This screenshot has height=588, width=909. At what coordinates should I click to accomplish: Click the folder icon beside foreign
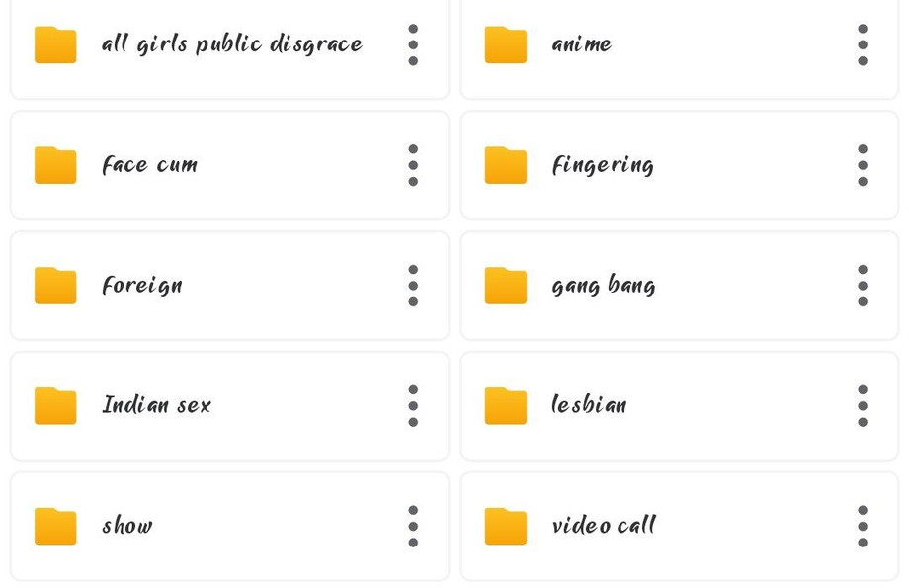pos(55,286)
